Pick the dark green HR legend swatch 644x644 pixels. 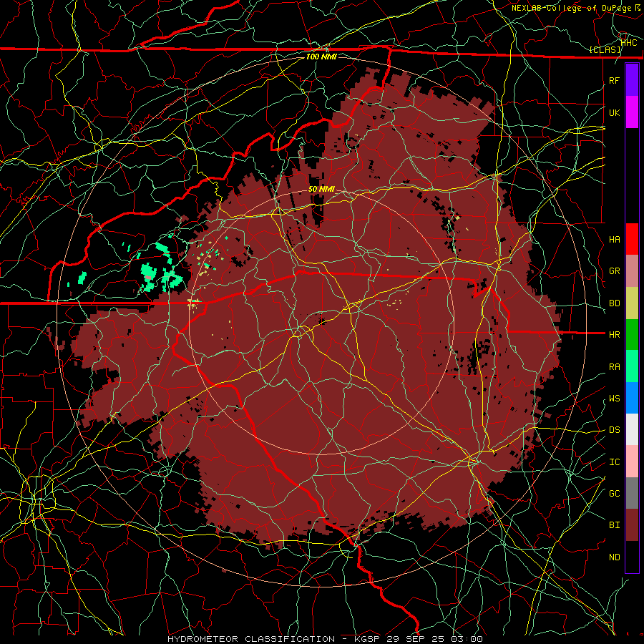(x=632, y=334)
